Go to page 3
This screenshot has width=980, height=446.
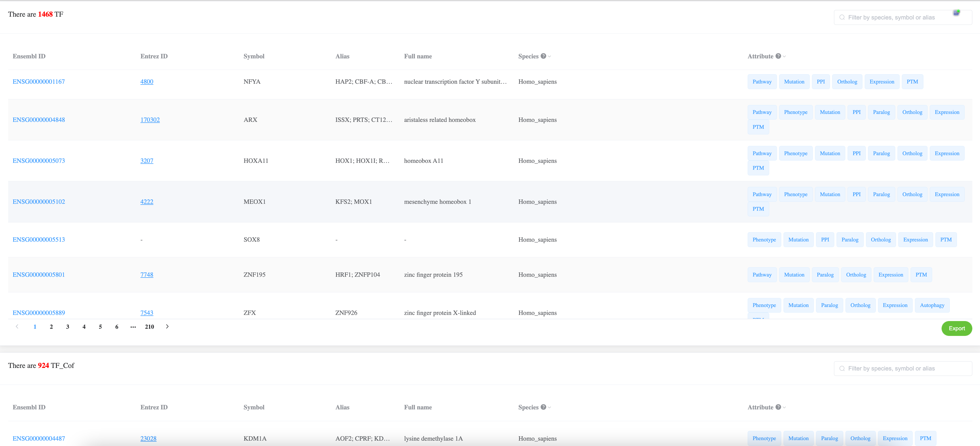pyautogui.click(x=68, y=327)
